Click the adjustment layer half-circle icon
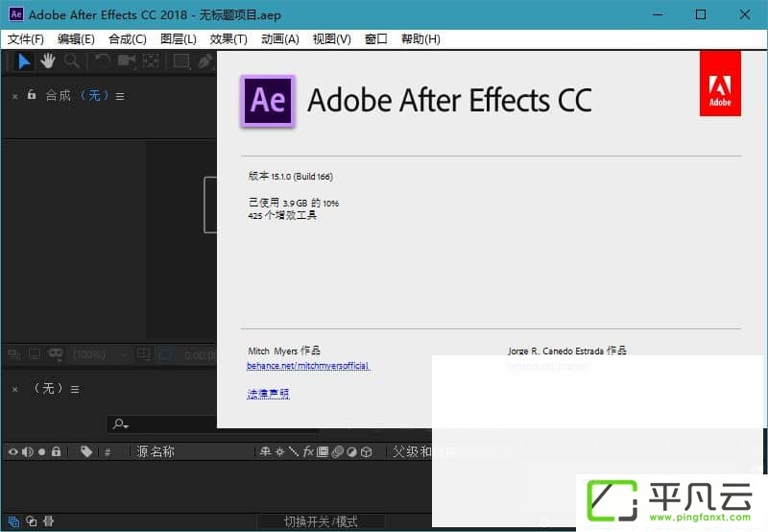Image resolution: width=768 pixels, height=532 pixels. pyautogui.click(x=351, y=451)
